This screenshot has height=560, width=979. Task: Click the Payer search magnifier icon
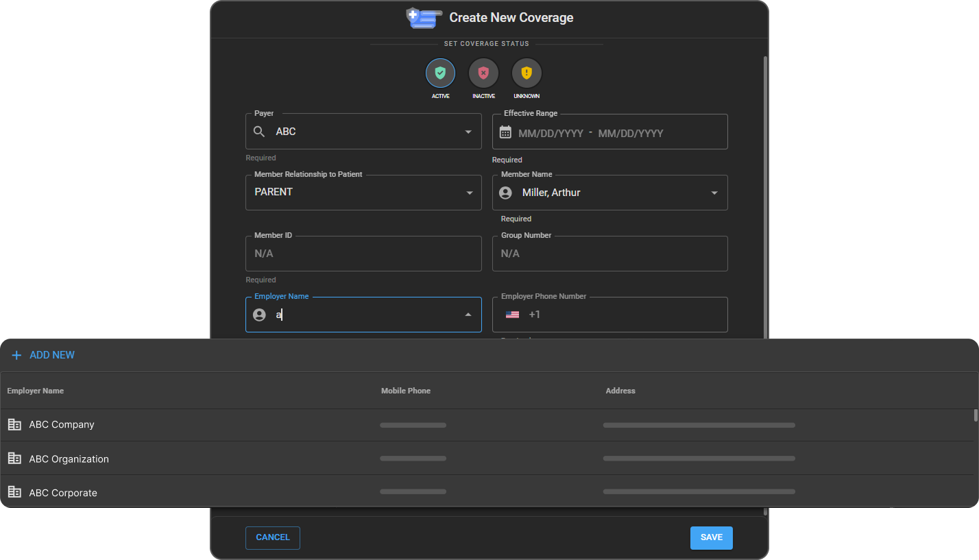tap(259, 132)
